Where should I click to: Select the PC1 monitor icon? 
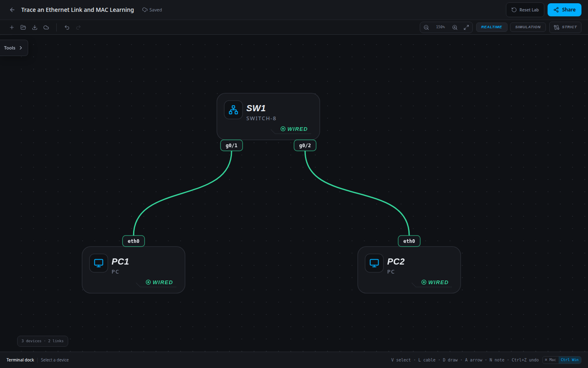click(x=99, y=263)
